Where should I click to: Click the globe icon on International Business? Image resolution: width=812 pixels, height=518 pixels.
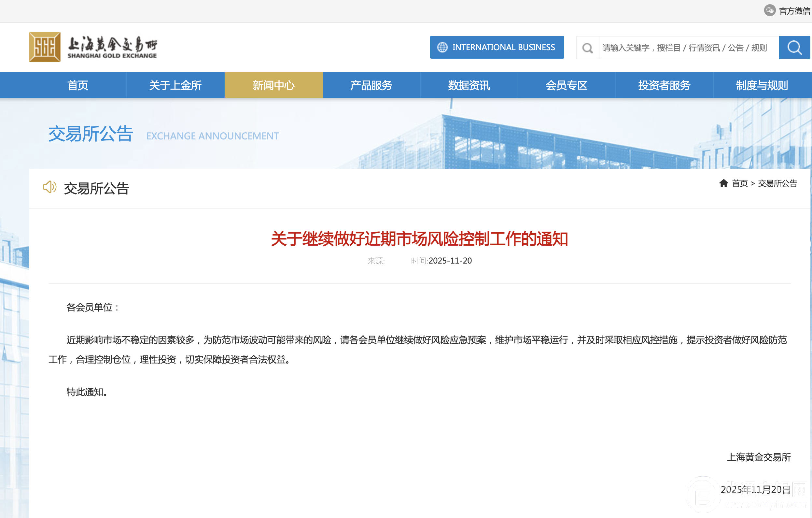[x=442, y=47]
